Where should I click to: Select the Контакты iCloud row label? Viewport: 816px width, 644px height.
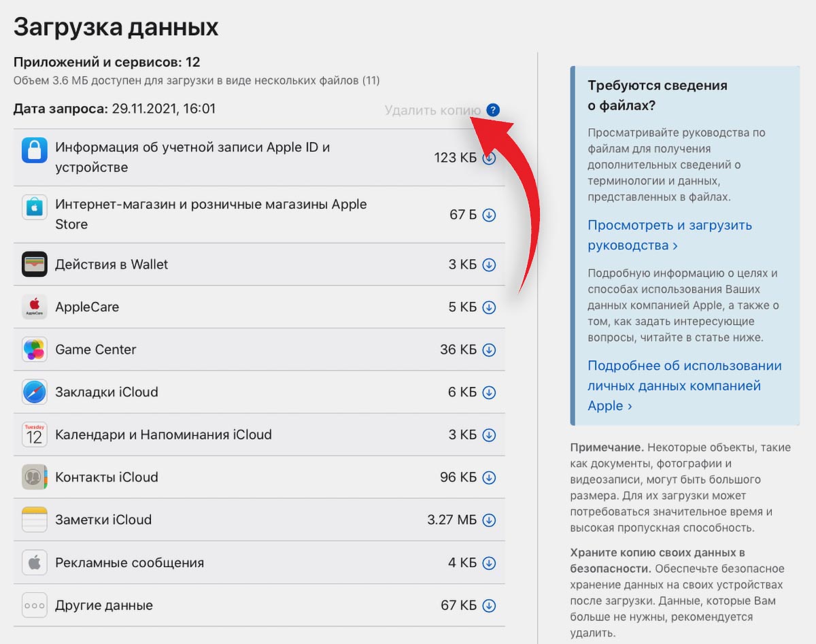(107, 477)
